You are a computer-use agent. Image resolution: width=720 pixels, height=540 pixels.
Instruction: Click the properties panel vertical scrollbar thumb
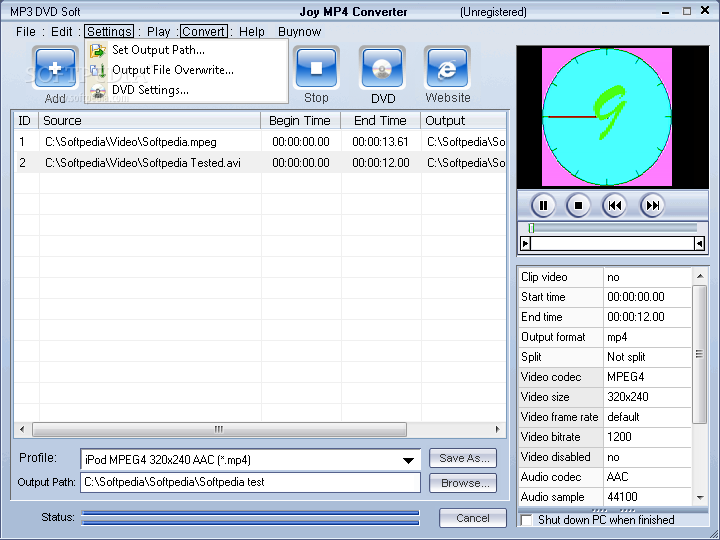699,354
